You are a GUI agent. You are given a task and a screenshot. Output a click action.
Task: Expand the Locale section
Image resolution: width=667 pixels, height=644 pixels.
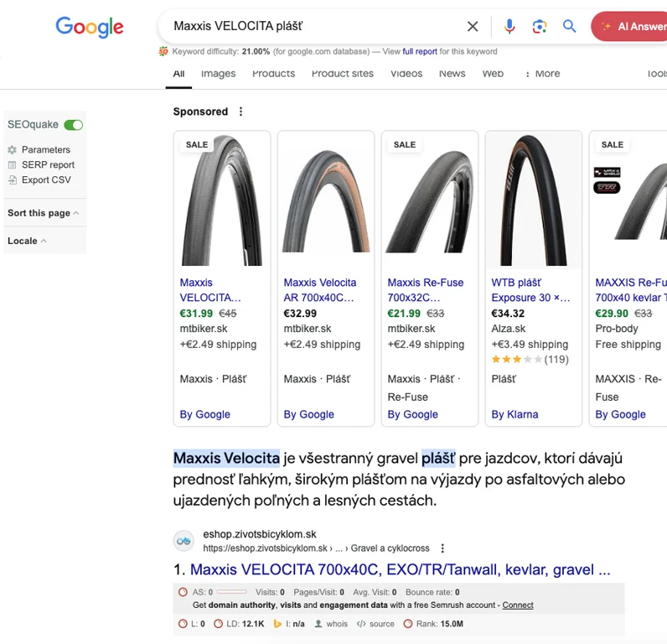27,241
